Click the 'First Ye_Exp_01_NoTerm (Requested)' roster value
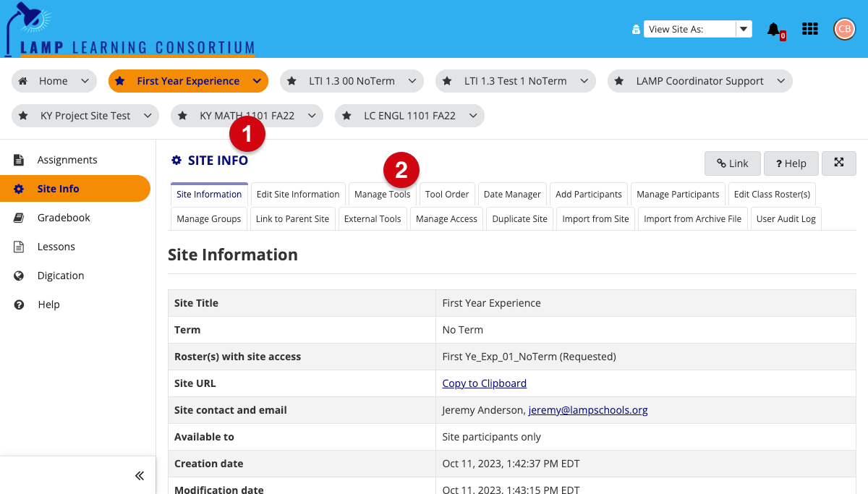The width and height of the screenshot is (868, 494). point(529,357)
